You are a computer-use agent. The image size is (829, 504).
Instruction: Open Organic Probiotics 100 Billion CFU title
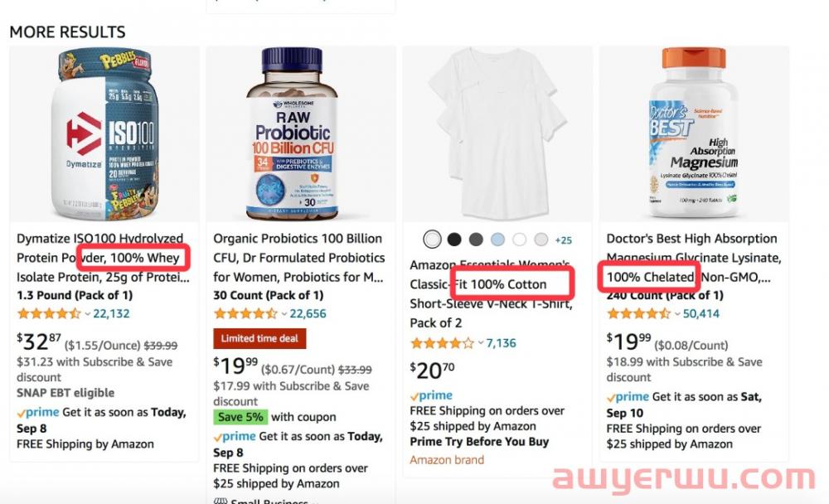pos(299,258)
